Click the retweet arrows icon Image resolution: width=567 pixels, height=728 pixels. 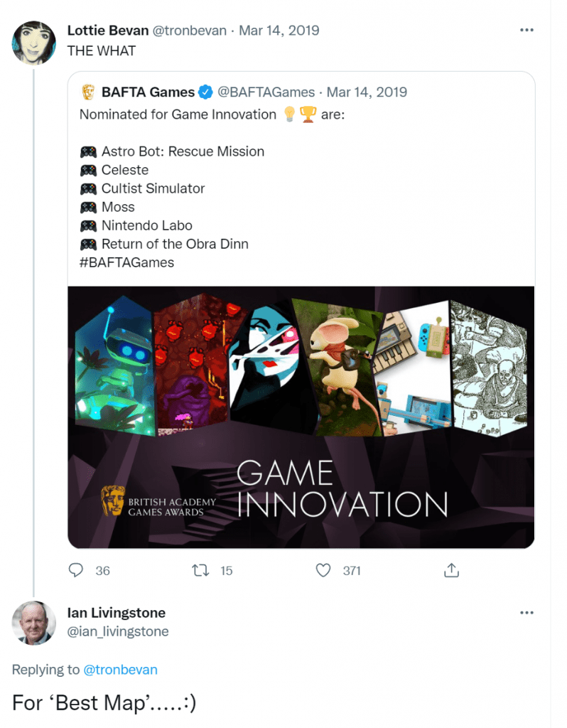point(200,570)
